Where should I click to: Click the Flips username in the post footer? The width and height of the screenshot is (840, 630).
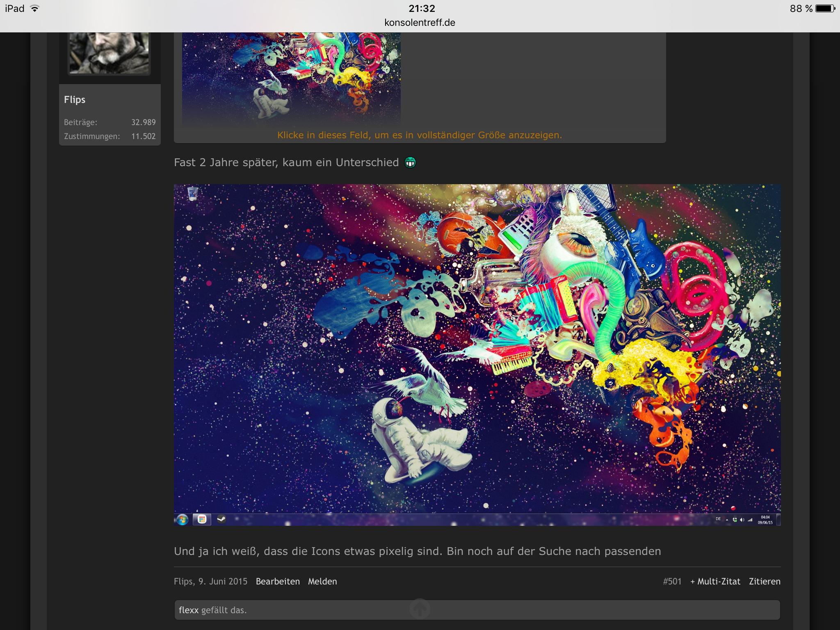click(183, 582)
